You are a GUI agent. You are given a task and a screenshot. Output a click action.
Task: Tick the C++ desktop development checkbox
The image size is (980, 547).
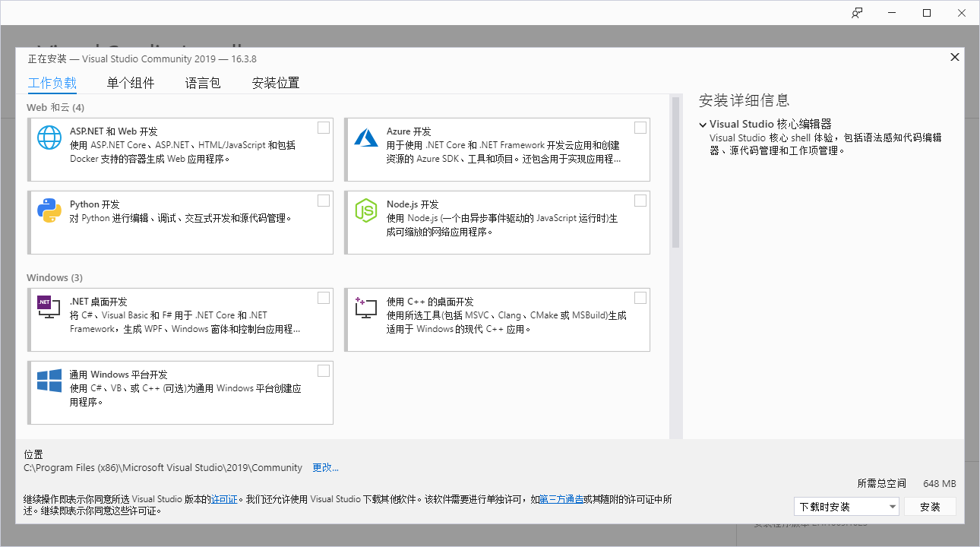(640, 298)
